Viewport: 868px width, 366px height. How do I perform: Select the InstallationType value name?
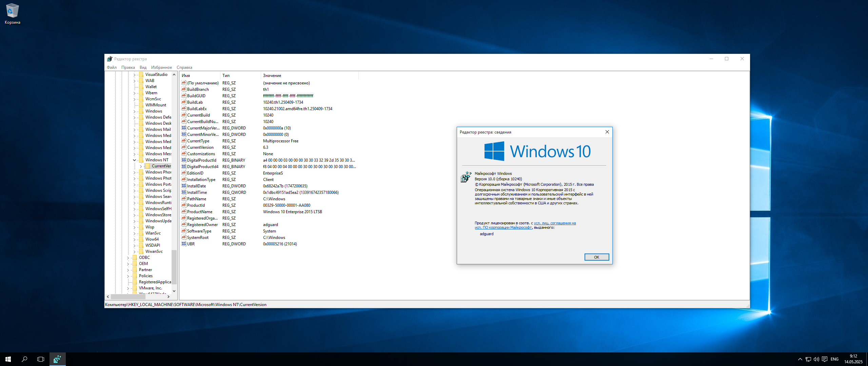coord(201,179)
